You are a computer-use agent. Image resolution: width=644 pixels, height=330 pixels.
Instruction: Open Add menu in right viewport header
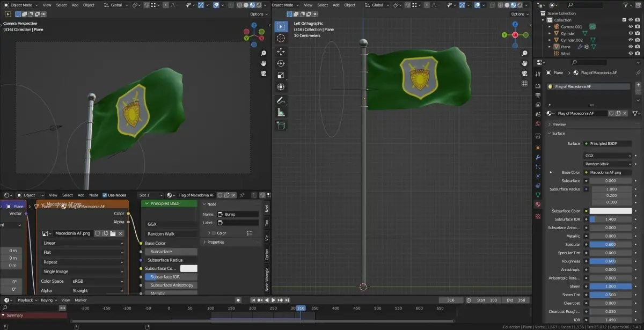[x=336, y=5]
